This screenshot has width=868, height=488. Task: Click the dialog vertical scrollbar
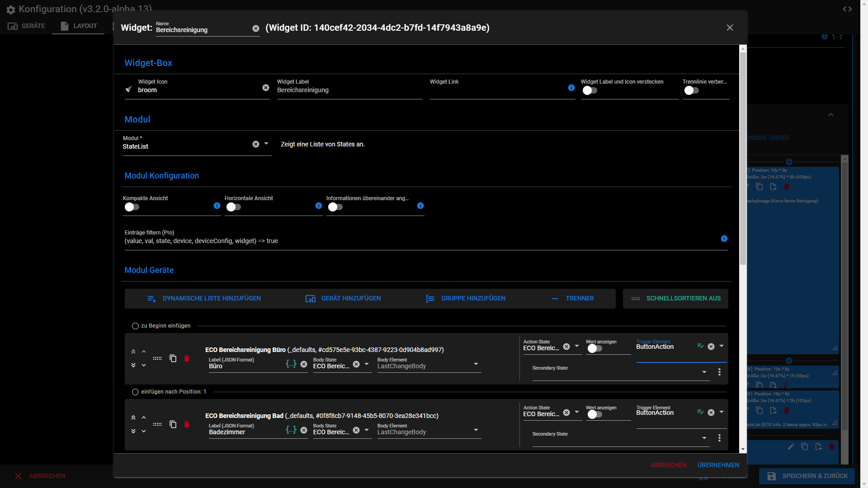(x=743, y=158)
